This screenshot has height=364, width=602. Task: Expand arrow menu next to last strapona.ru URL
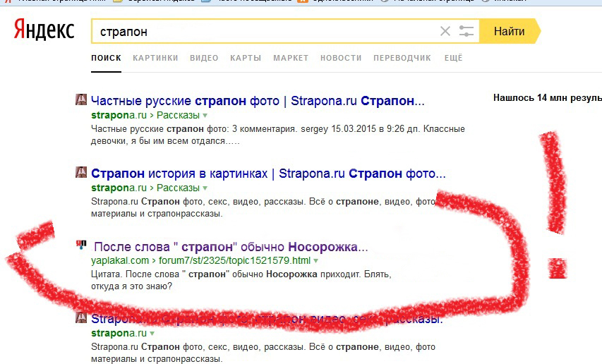[x=152, y=334]
